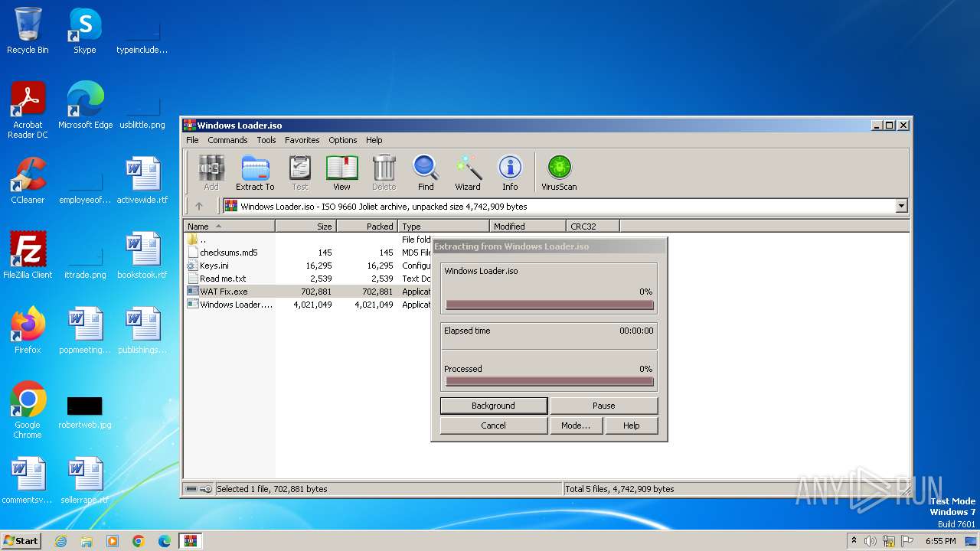The width and height of the screenshot is (980, 551).
Task: Sort by CRC32 column header
Action: tap(593, 226)
